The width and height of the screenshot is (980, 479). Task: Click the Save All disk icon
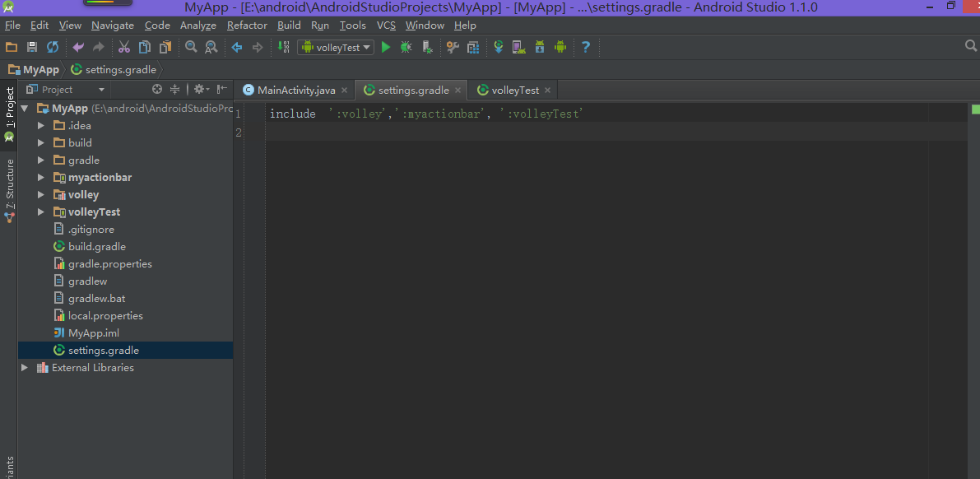point(32,47)
